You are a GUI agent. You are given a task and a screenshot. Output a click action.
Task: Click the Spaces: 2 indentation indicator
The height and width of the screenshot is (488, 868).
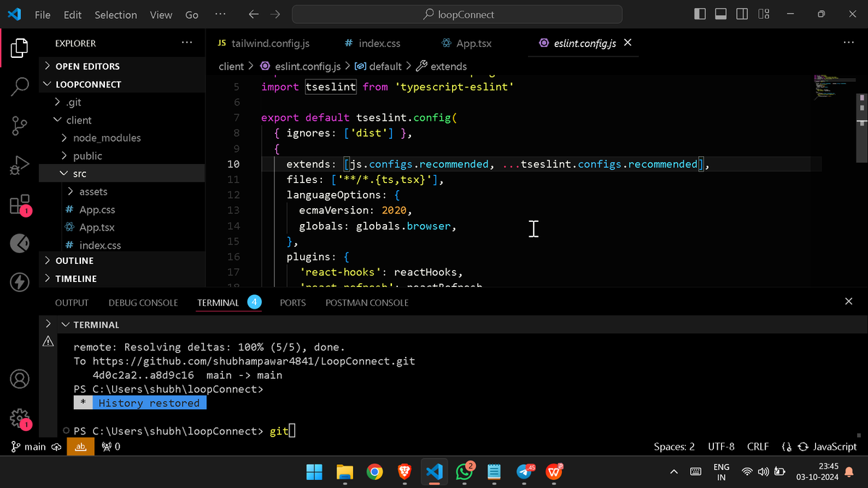(674, 447)
